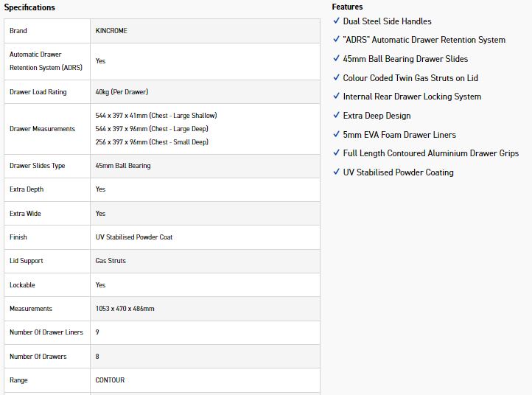The height and width of the screenshot is (395, 532).
Task: Click the Number Of Drawer Liners label
Action: 46,332
